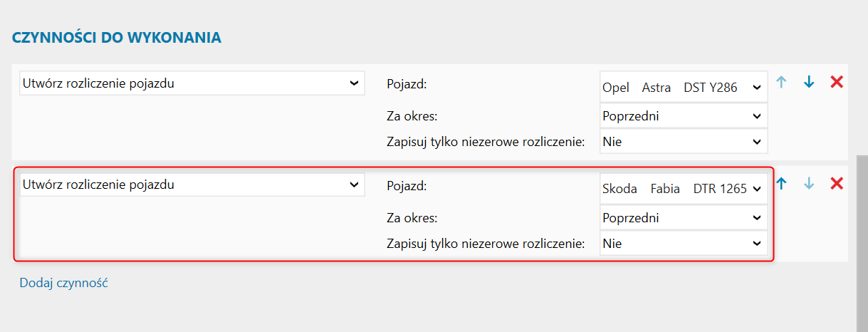Open 'Za okres' dropdown in the Skoda Fabia row
The width and height of the screenshot is (868, 332).
click(x=684, y=217)
